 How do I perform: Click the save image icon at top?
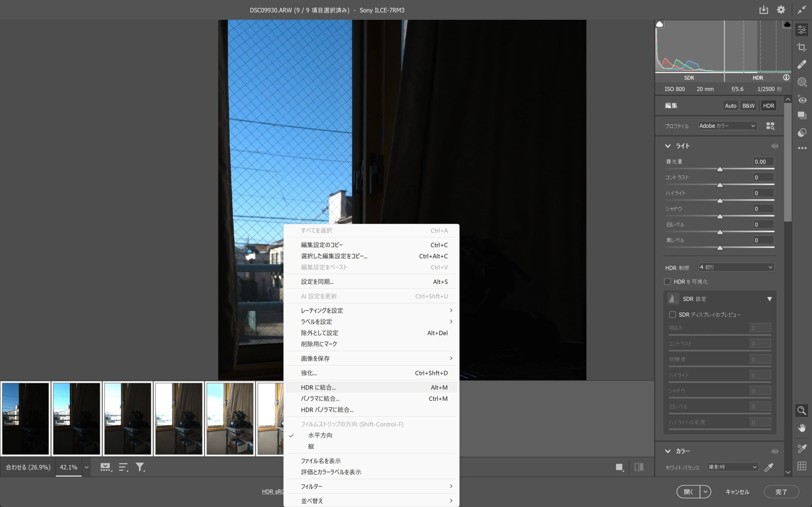(763, 10)
